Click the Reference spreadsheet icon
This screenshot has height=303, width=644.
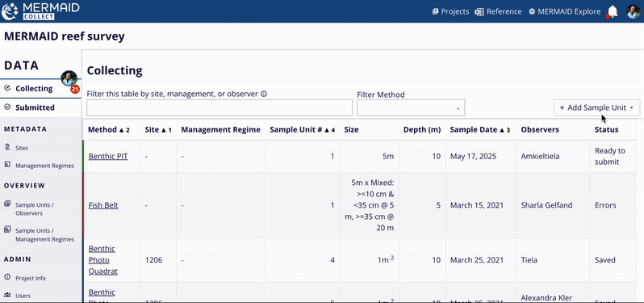[479, 11]
